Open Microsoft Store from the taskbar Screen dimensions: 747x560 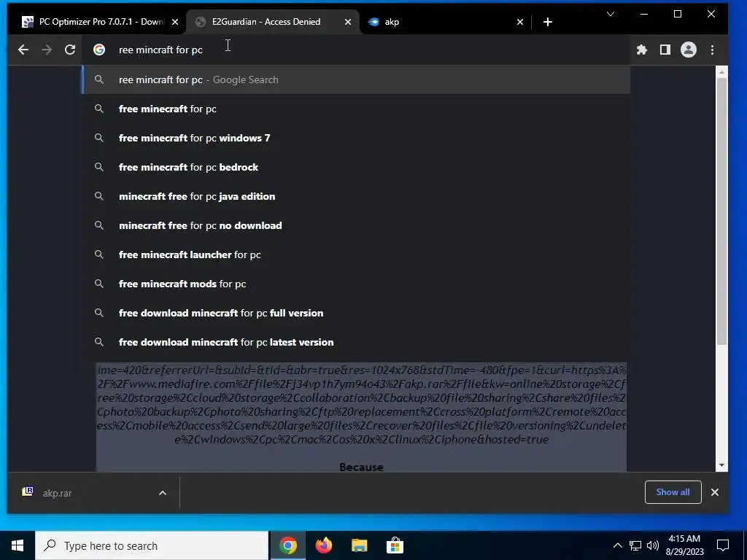pyautogui.click(x=395, y=545)
